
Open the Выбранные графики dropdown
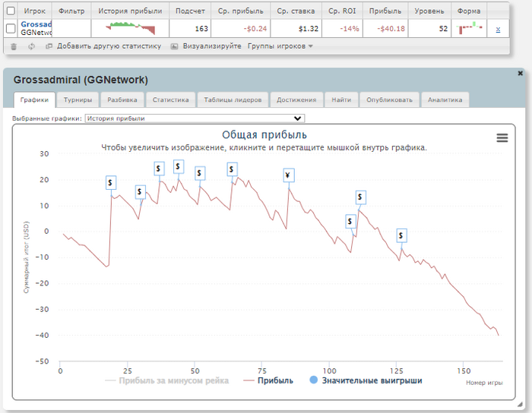[195, 118]
